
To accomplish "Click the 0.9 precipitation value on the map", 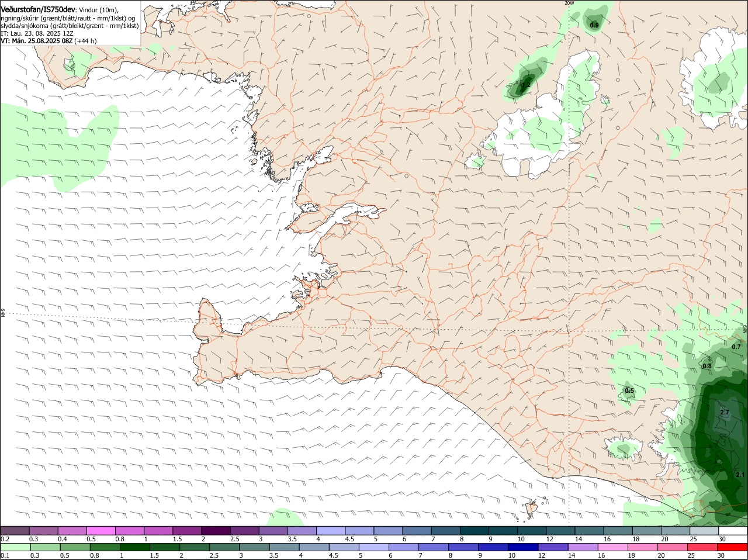I will pos(594,25).
